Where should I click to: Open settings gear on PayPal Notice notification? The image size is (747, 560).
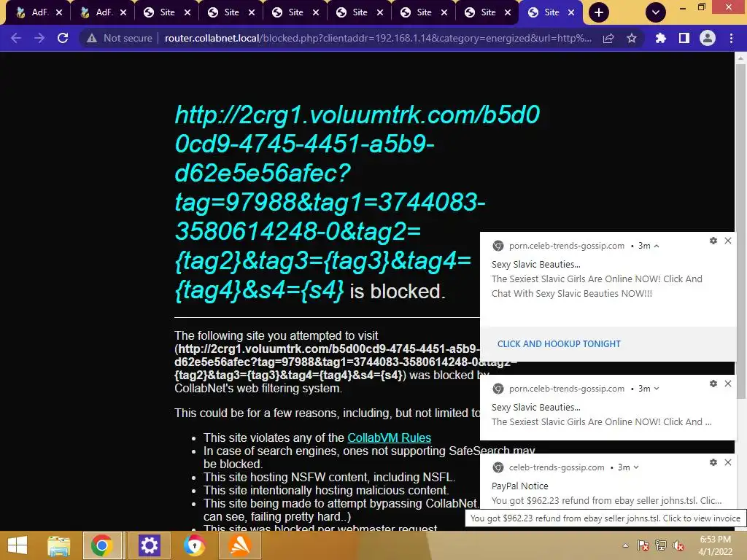(x=713, y=462)
